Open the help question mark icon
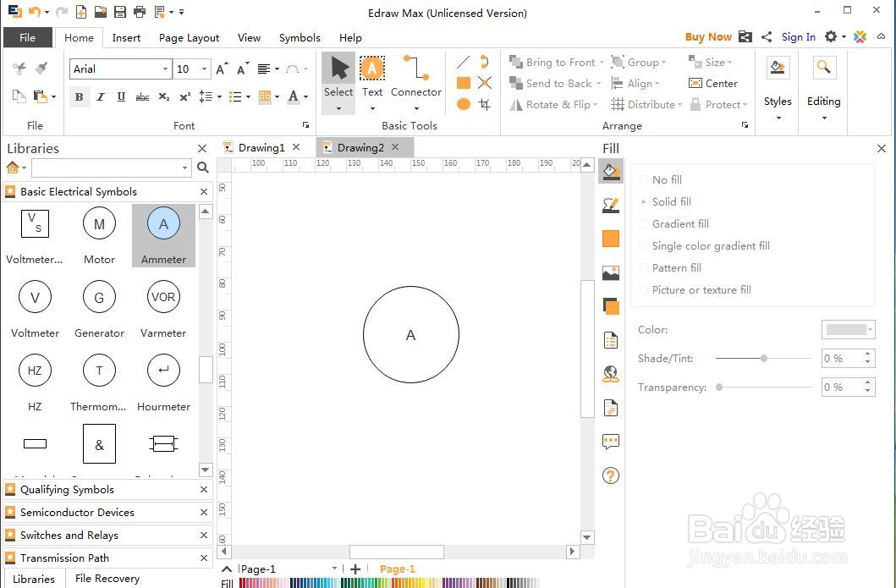Screen dimensions: 896x588 tap(611, 475)
